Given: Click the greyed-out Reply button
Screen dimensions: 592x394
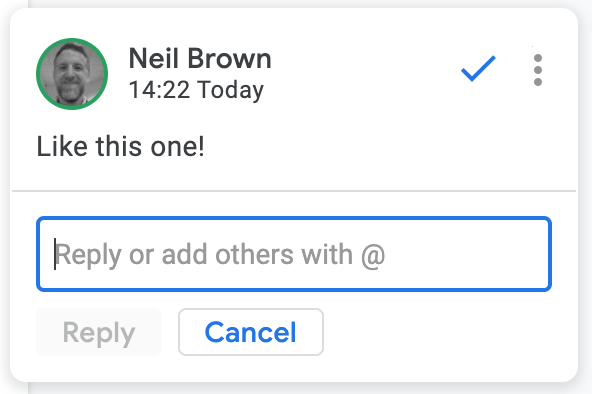Looking at the screenshot, I should (x=99, y=332).
